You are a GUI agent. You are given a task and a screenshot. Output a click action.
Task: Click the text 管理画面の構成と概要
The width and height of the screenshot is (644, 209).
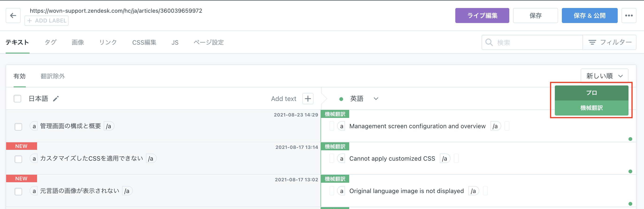click(70, 126)
